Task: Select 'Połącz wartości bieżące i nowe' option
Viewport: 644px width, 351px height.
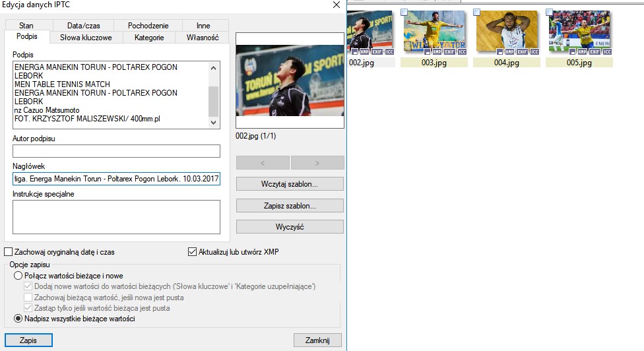Action: pos(18,276)
